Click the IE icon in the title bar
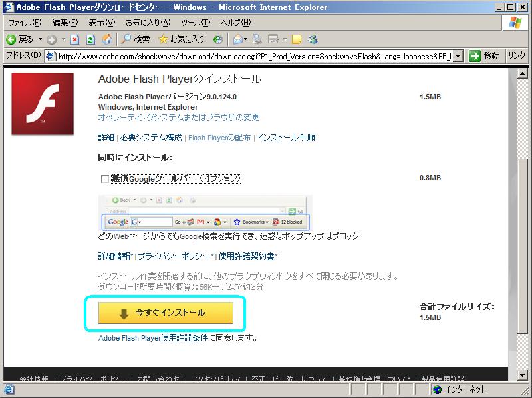Screen dimensions: 532x398 (8, 7)
